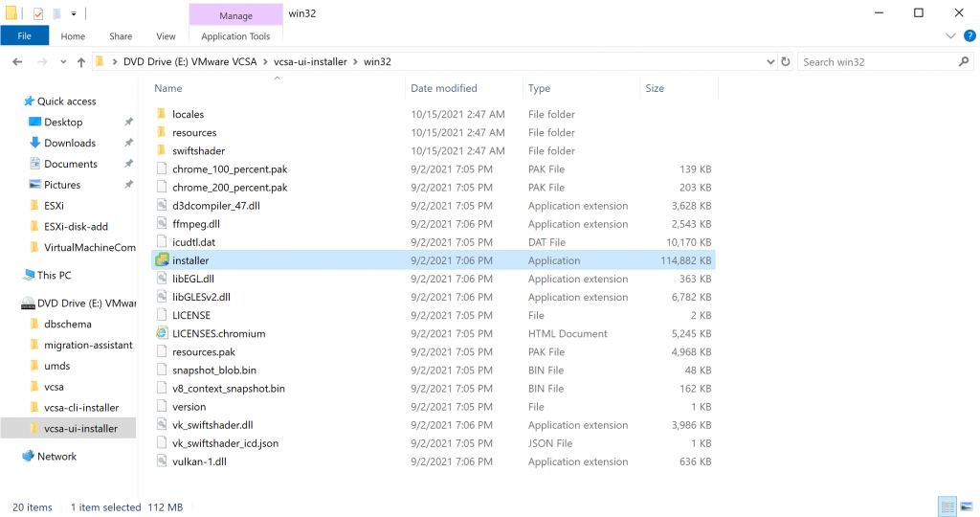980x517 pixels.
Task: Open Pictures in Quick access
Action: pos(55,185)
